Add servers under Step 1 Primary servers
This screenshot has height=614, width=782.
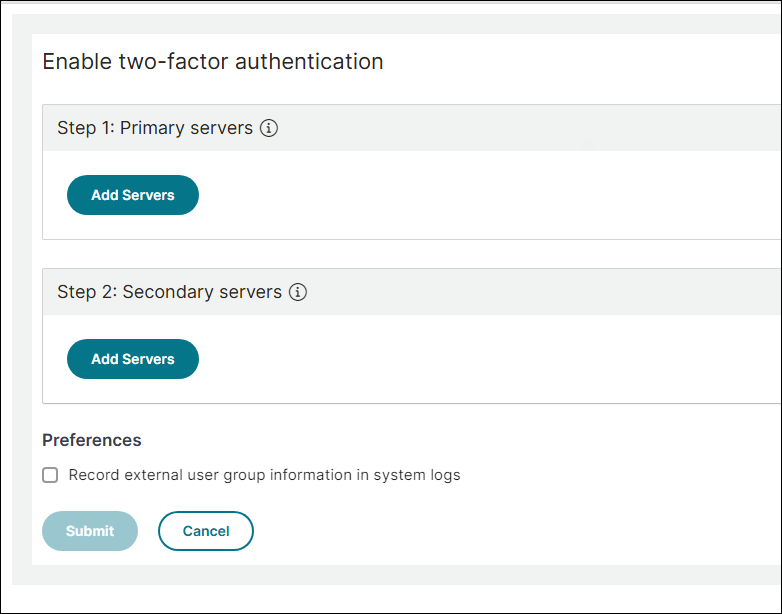click(133, 195)
